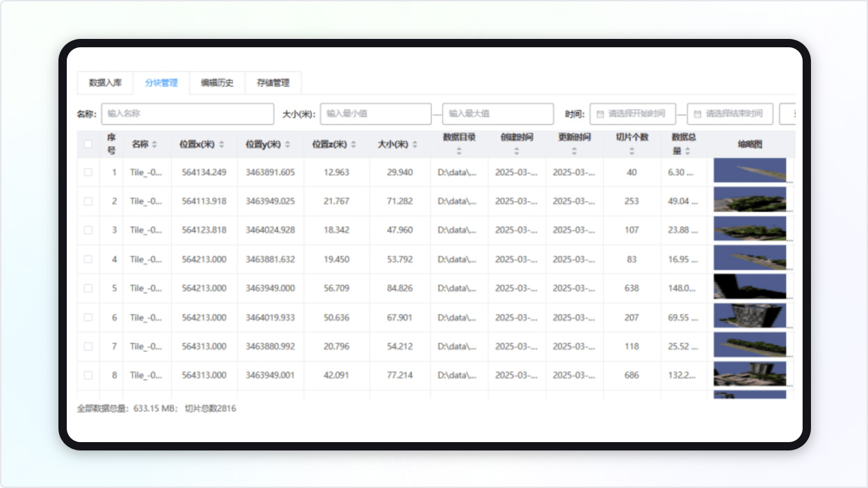Image resolution: width=868 pixels, height=488 pixels.
Task: Click position y value 3463891.605
Action: 270,172
